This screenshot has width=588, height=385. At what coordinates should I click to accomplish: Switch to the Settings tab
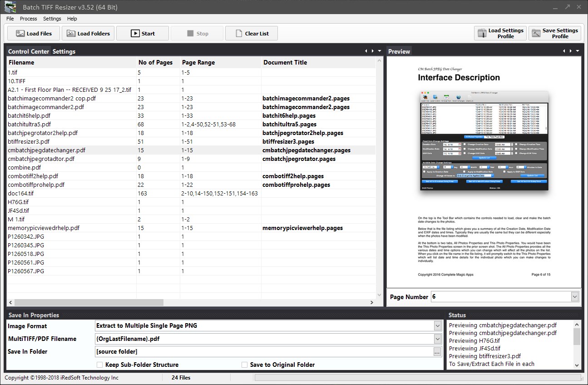(x=64, y=51)
